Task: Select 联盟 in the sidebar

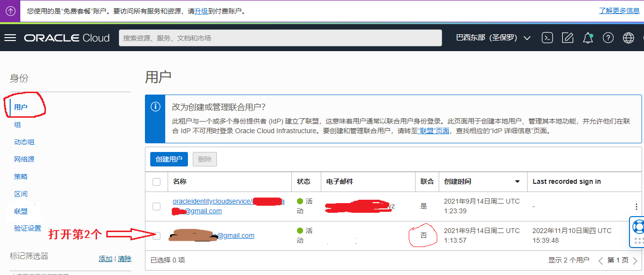Action: [x=21, y=211]
